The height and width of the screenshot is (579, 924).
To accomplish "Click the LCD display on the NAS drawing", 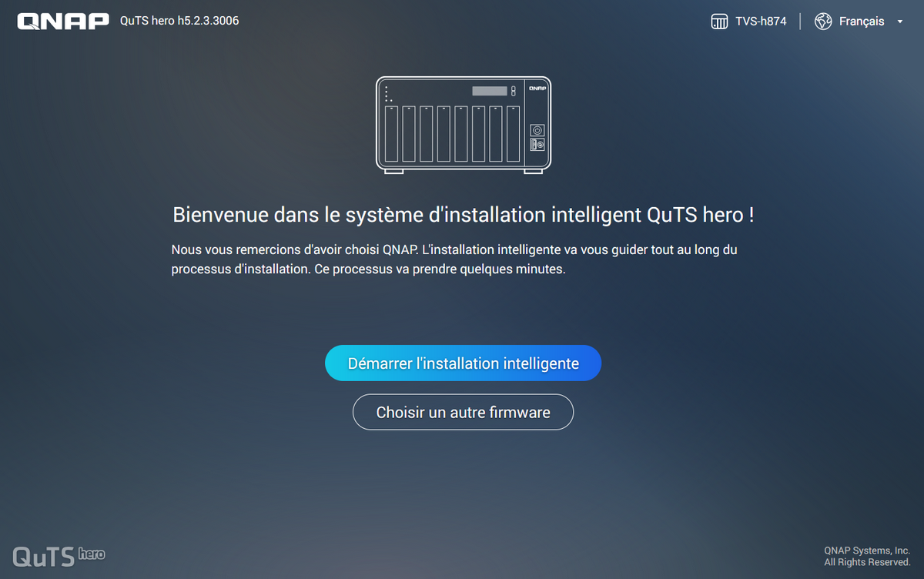I will pos(490,91).
